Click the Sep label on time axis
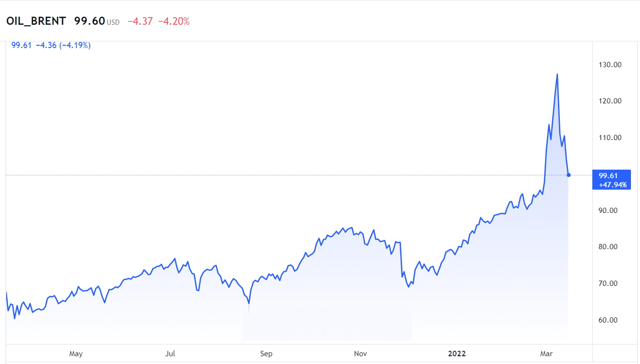This screenshot has height=364, width=640. pyautogui.click(x=266, y=354)
